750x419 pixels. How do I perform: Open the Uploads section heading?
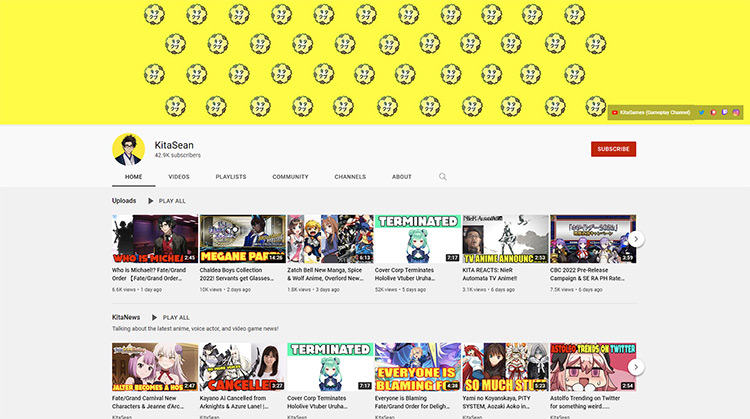(x=124, y=201)
